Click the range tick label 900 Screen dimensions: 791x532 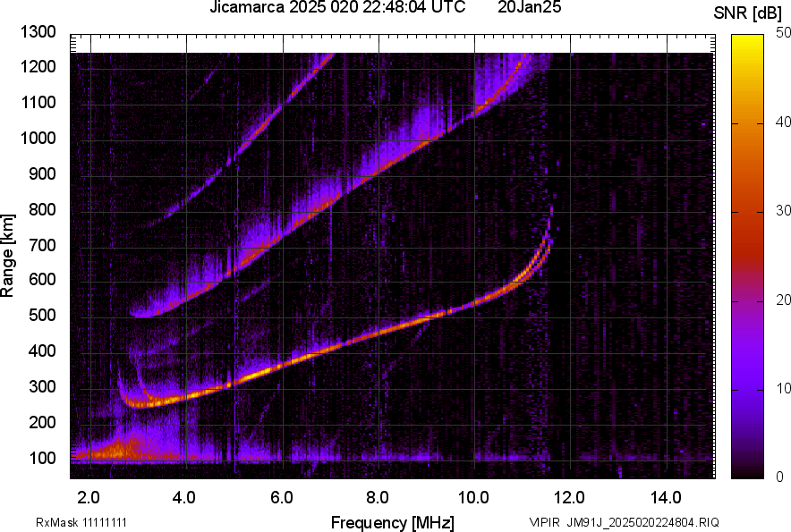(x=42, y=173)
